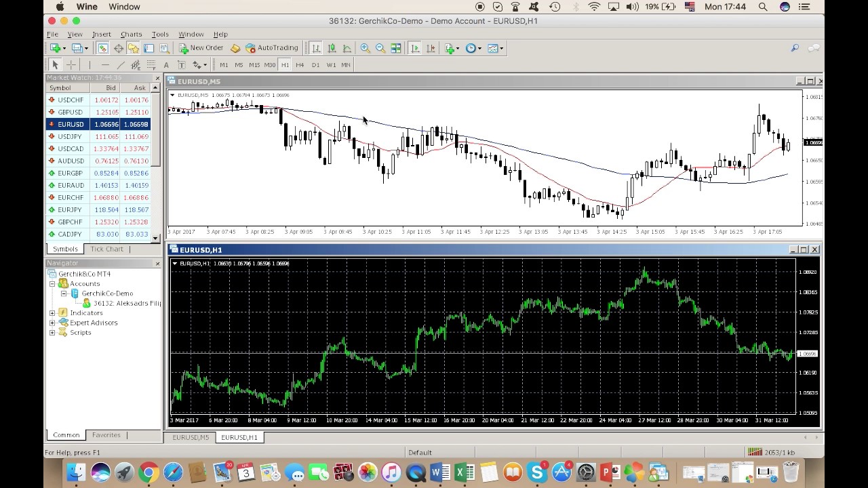Click the search magnifier icon at toolbar right
Viewport: 868px width, 488px height.
(795, 48)
